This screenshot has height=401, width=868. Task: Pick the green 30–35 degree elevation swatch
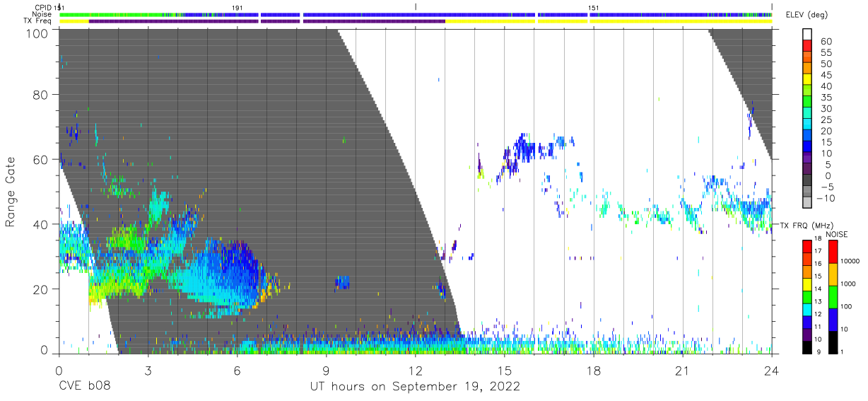pos(807,103)
